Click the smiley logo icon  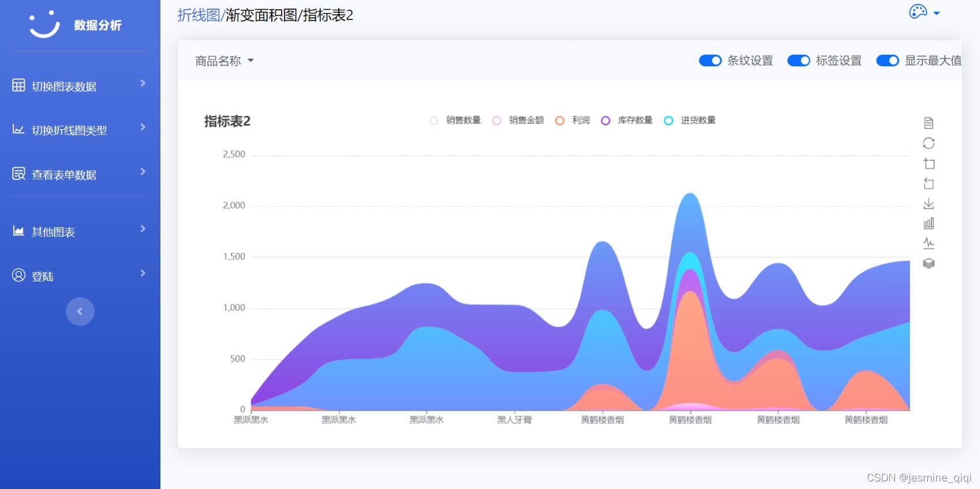[x=44, y=24]
